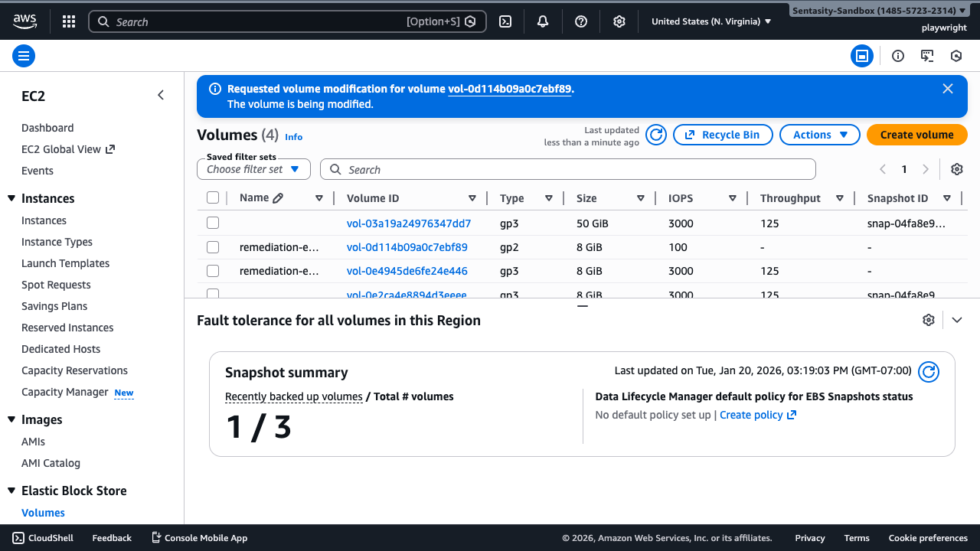This screenshot has height=551, width=980.
Task: Open the help question mark menu
Action: pyautogui.click(x=581, y=21)
